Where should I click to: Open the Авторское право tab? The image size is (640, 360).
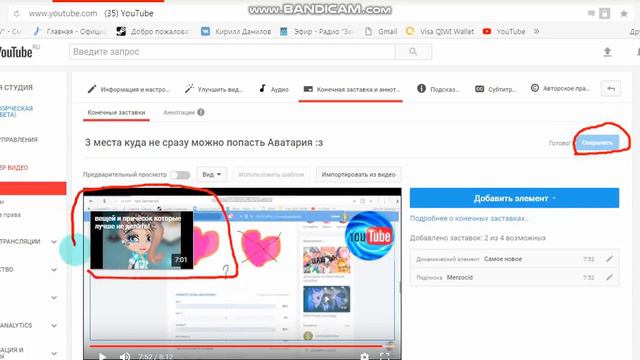tap(560, 89)
